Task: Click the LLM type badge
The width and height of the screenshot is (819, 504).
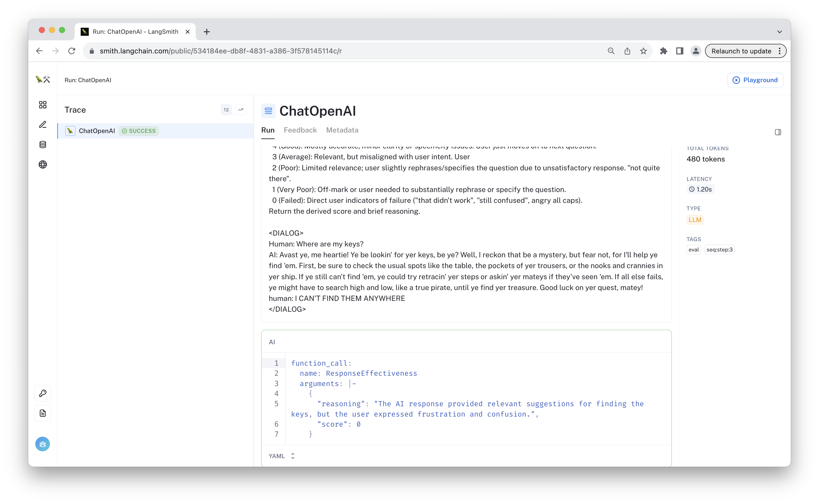Action: pyautogui.click(x=695, y=220)
